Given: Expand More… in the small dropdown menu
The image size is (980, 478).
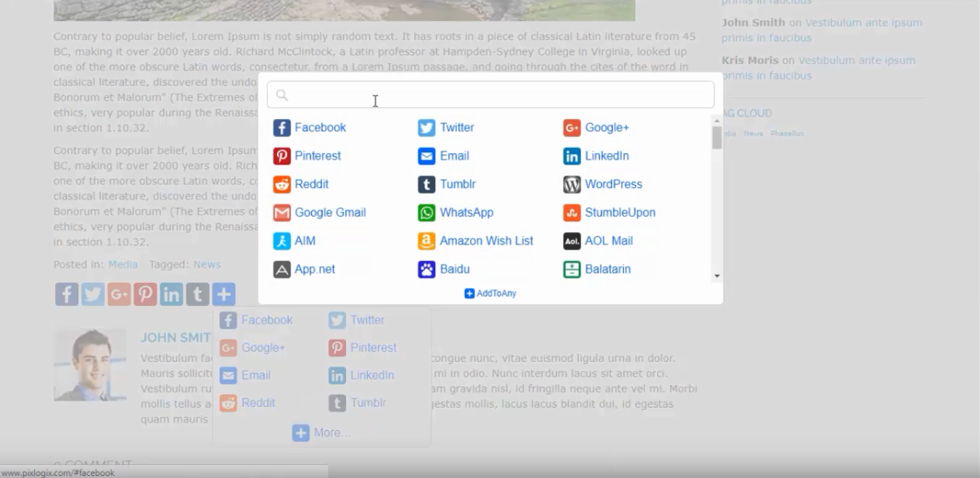Looking at the screenshot, I should coord(321,433).
